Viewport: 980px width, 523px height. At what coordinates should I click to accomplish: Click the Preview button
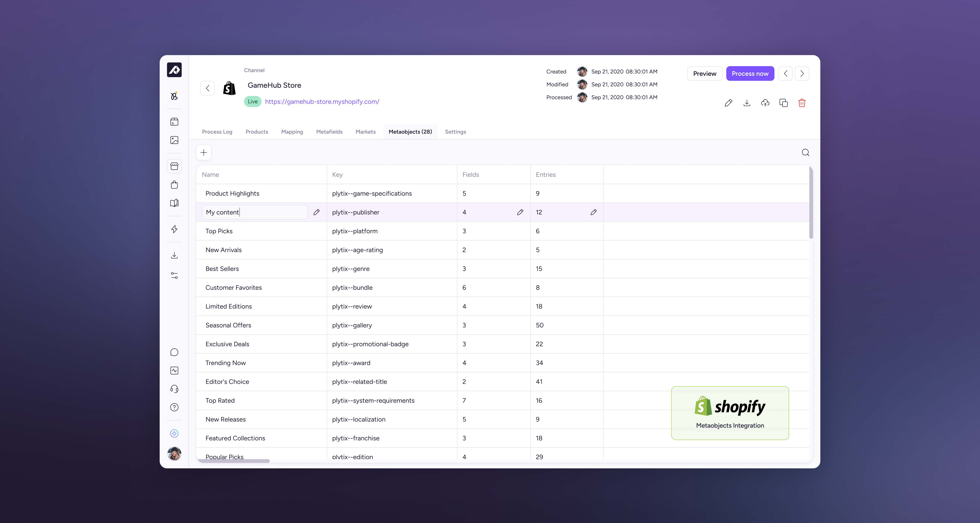pos(704,73)
